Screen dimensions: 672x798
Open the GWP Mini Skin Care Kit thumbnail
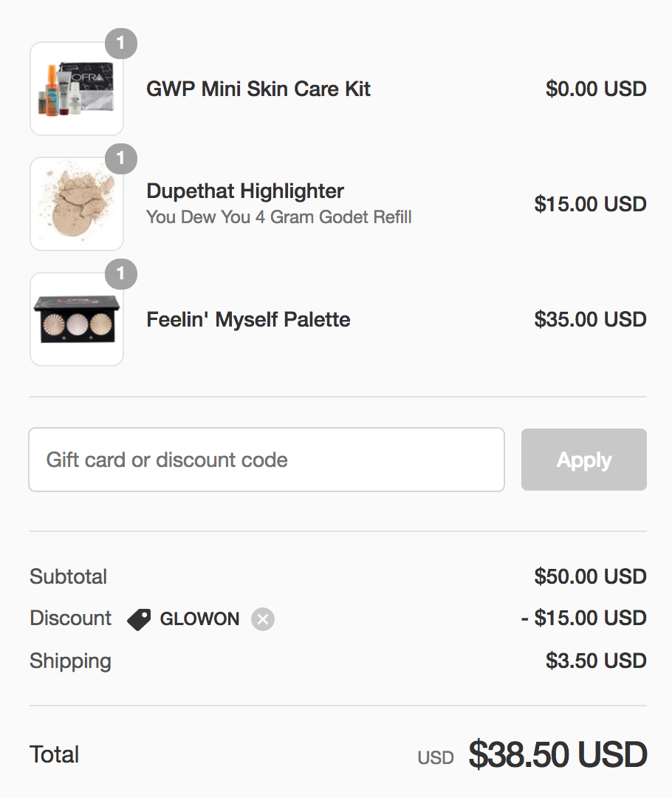pyautogui.click(x=77, y=89)
